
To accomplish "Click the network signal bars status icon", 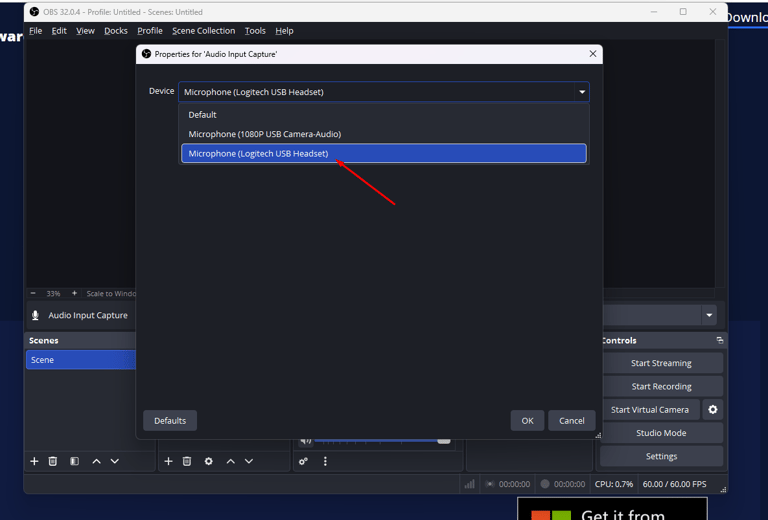I will click(x=470, y=484).
